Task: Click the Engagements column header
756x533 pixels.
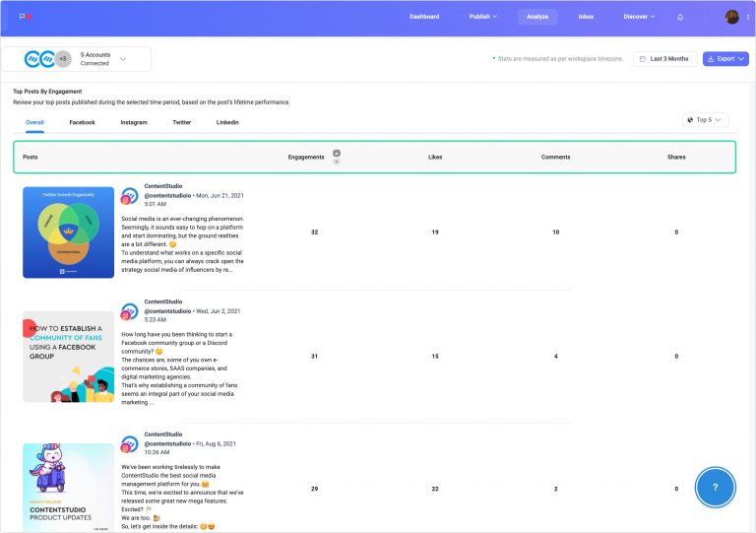Action: (306, 158)
